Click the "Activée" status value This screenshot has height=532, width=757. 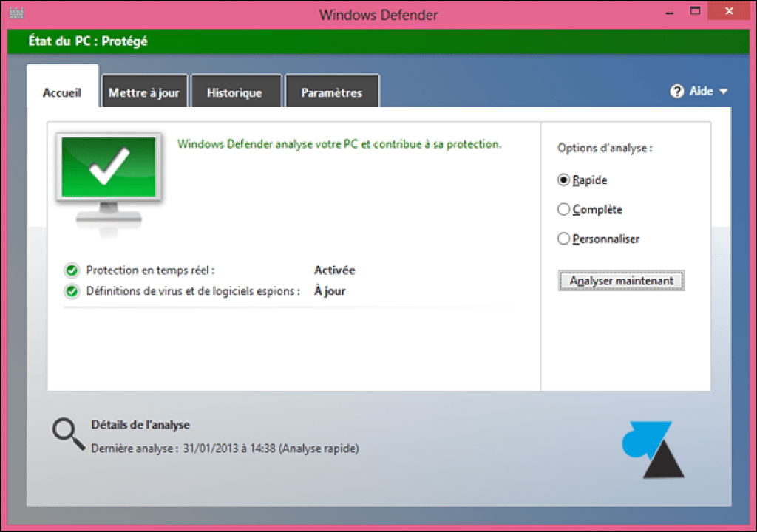335,270
